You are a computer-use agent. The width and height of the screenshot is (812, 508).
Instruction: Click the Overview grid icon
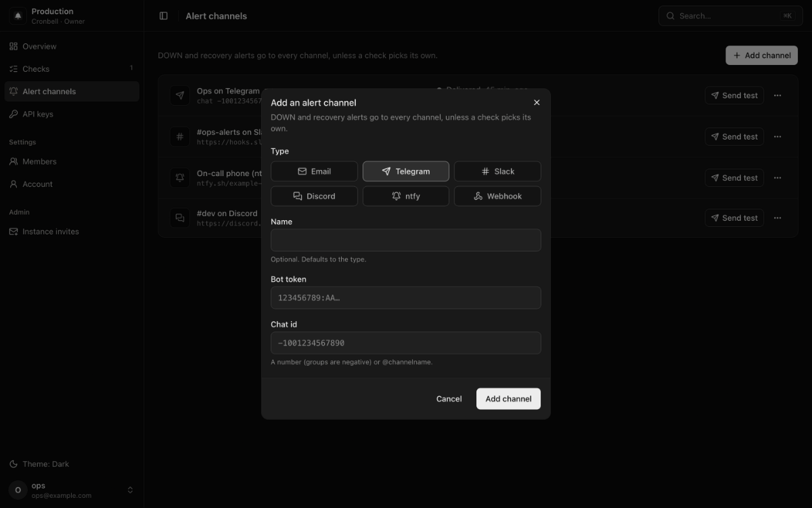point(14,46)
